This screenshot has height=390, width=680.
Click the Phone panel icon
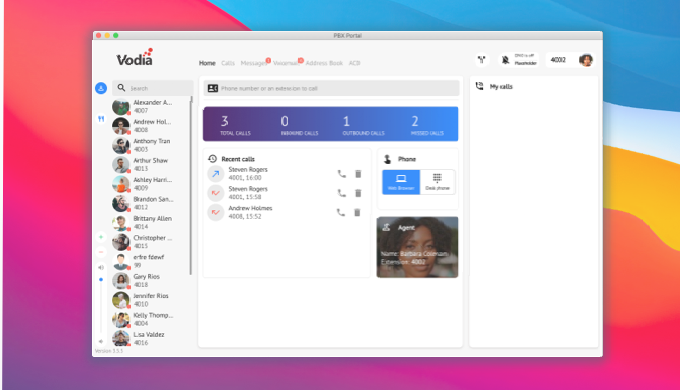click(387, 159)
